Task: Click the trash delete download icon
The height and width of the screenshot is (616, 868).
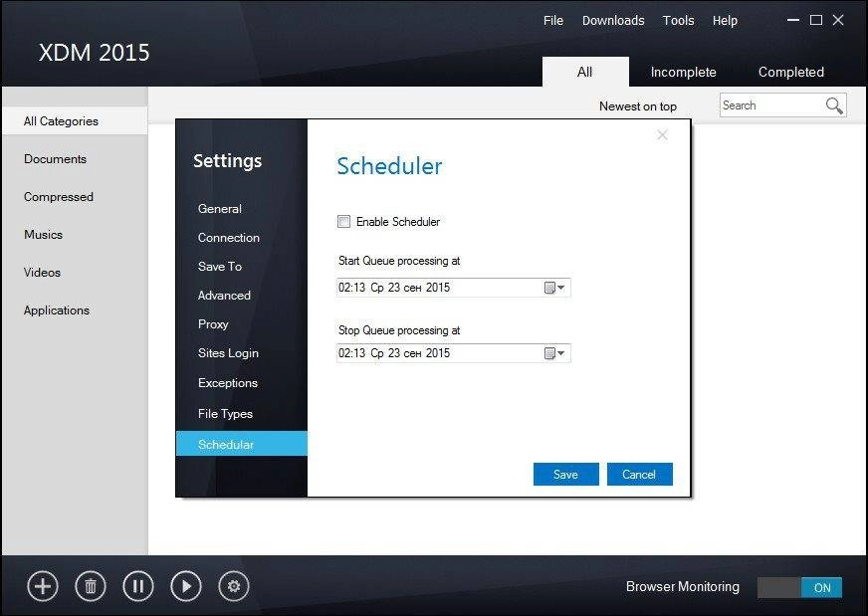Action: pos(91,585)
